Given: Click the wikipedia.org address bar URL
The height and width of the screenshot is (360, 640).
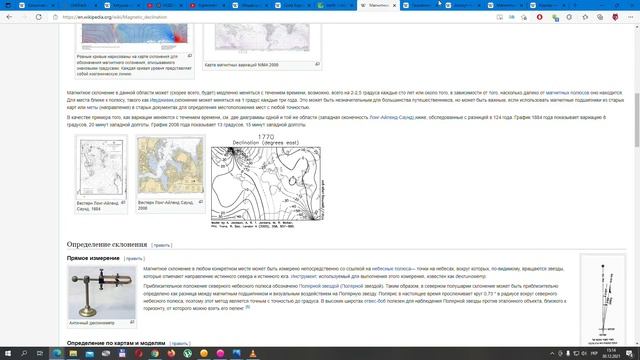Looking at the screenshot, I should tap(115, 17).
